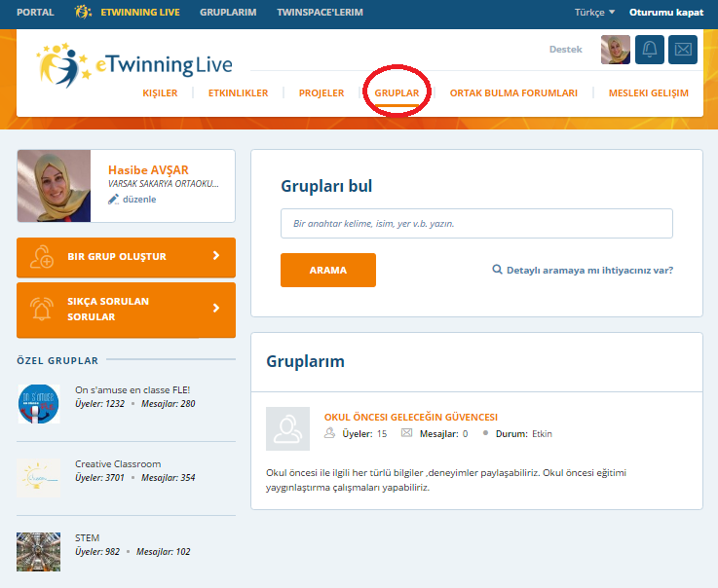The height and width of the screenshot is (588, 718).
Task: Click Üyeler: 1232 text
Action: (99, 404)
